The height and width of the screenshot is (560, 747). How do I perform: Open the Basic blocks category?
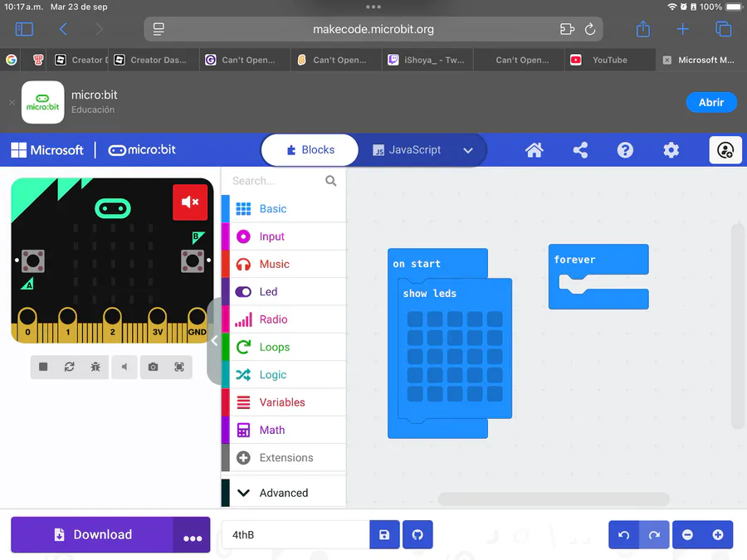click(x=284, y=208)
